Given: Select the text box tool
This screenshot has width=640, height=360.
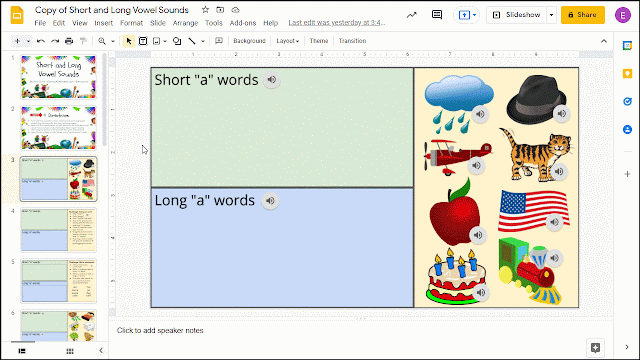Looking at the screenshot, I should (143, 41).
